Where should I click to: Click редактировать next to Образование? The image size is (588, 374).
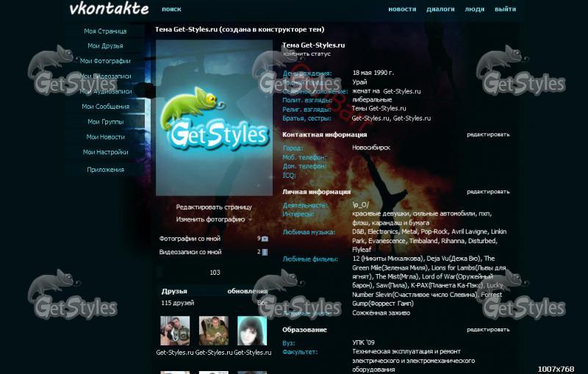[x=488, y=330]
